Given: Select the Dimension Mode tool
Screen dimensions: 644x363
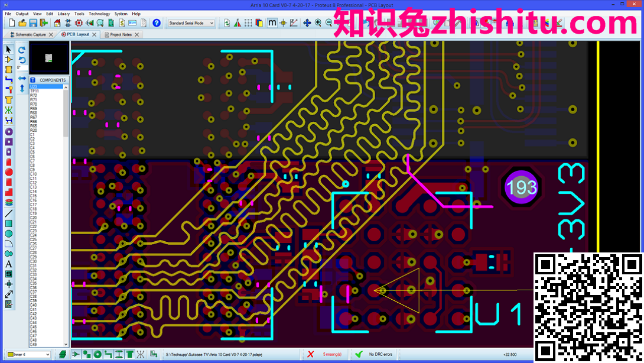Looking at the screenshot, I should (8, 294).
